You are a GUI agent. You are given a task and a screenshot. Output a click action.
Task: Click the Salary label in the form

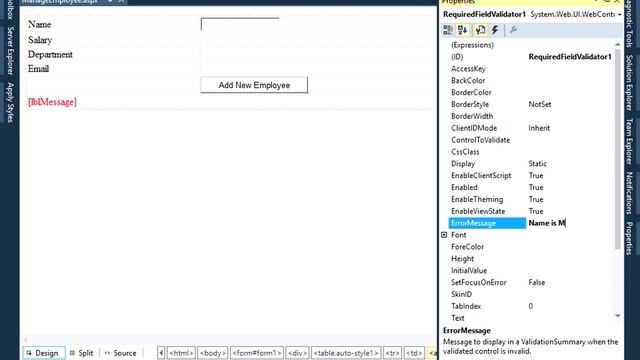(x=40, y=40)
